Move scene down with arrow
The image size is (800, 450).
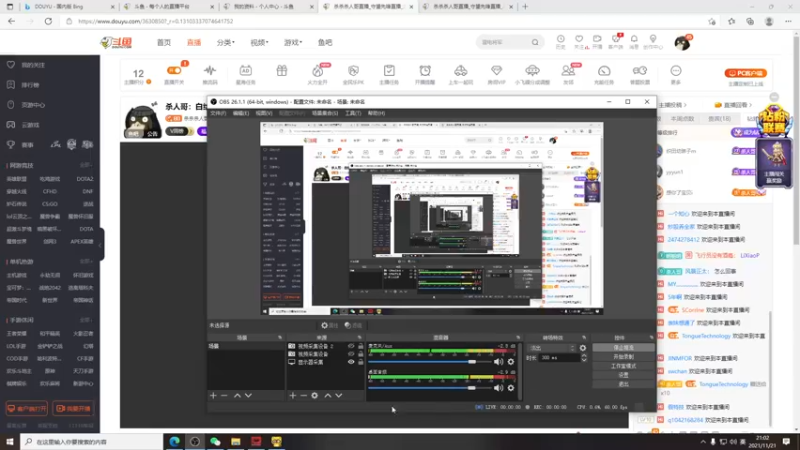click(x=248, y=395)
